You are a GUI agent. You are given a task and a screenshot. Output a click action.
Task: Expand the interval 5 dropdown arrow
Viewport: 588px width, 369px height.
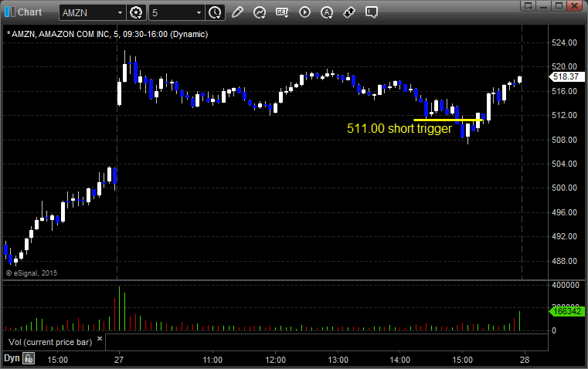(x=199, y=12)
